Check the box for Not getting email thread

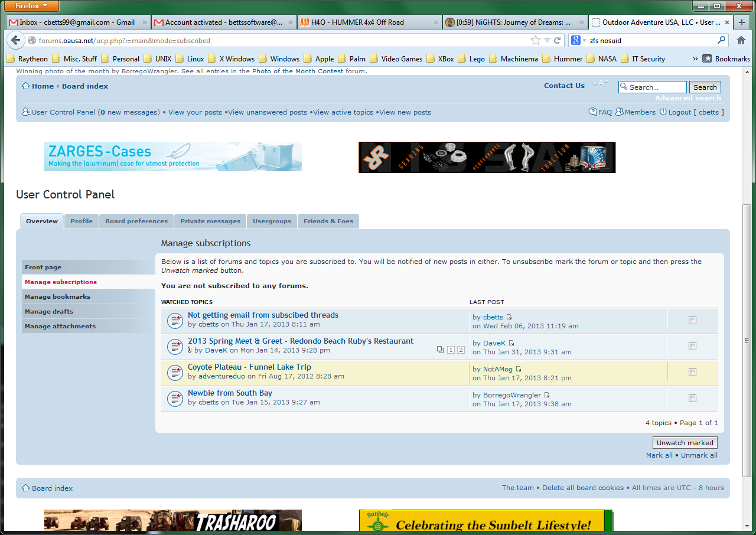692,321
